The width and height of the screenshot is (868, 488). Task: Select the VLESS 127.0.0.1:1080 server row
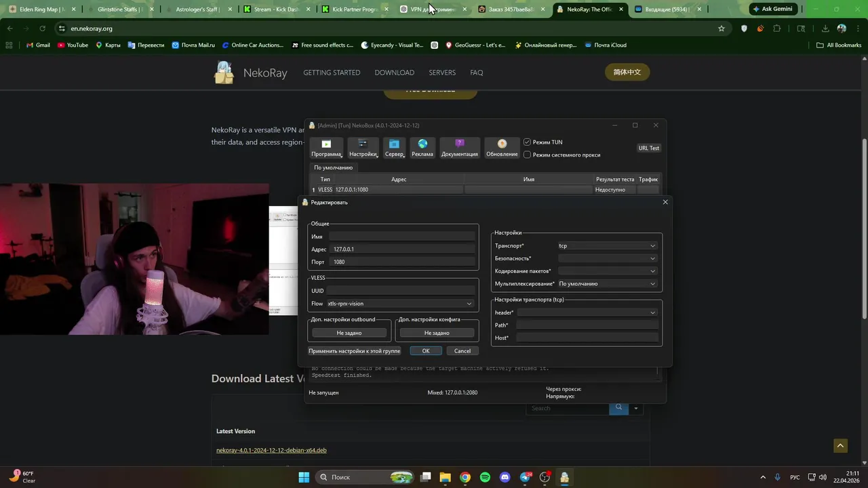pos(485,190)
